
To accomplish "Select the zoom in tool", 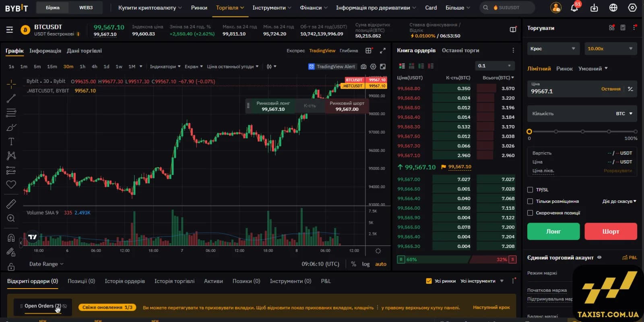I will pyautogui.click(x=11, y=218).
